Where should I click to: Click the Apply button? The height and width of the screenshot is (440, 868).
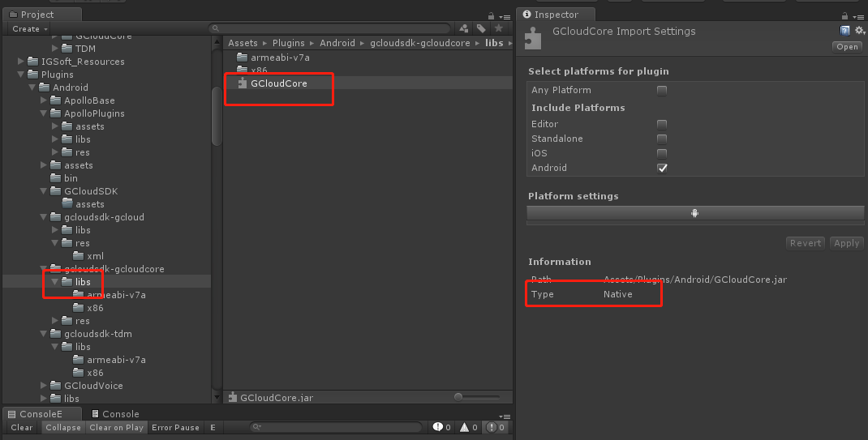(x=846, y=243)
